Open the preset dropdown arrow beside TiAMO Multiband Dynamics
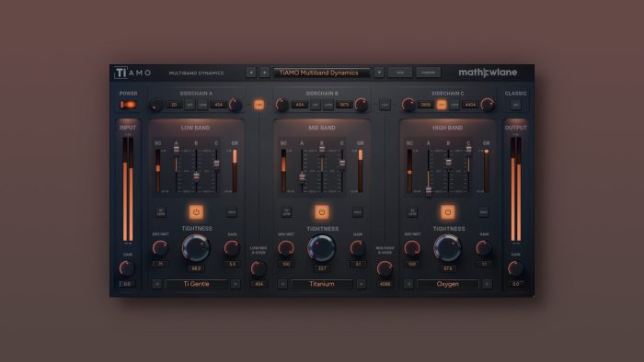Image resolution: width=644 pixels, height=362 pixels. (x=379, y=73)
